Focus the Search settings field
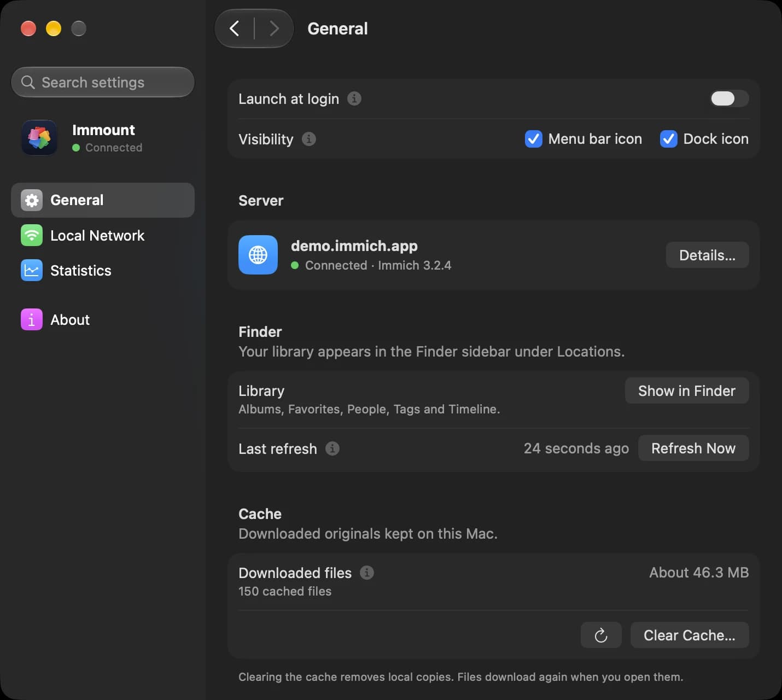782x700 pixels. 103,82
